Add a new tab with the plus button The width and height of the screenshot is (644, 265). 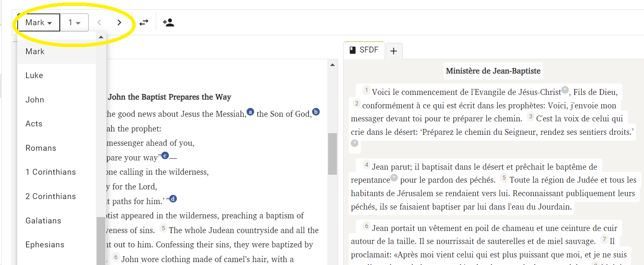point(393,51)
